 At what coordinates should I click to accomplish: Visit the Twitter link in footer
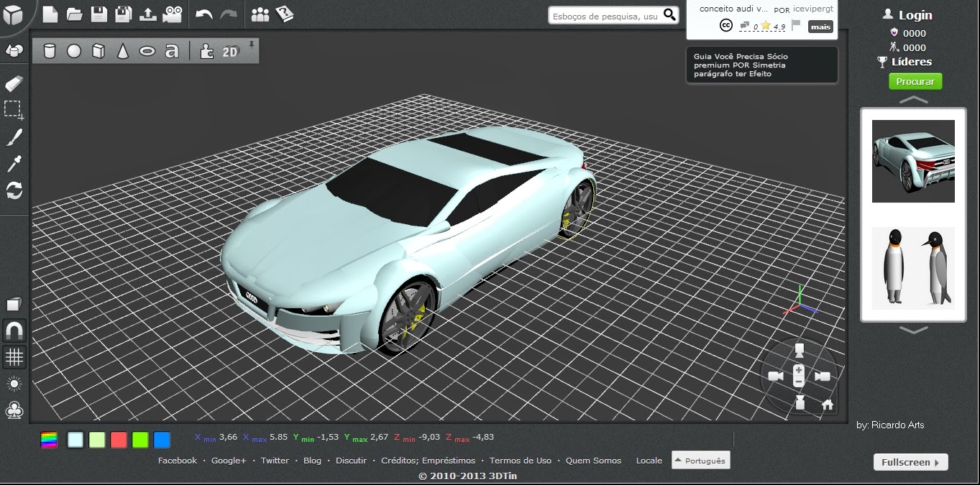point(275,461)
